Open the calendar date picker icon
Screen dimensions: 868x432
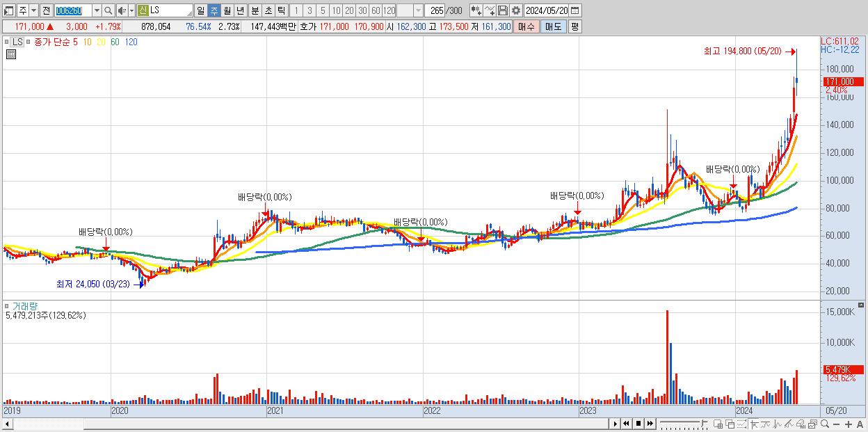point(574,10)
